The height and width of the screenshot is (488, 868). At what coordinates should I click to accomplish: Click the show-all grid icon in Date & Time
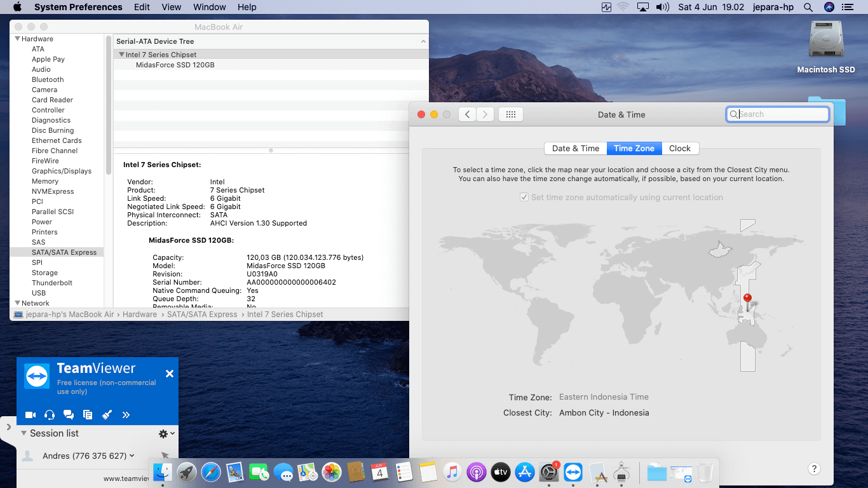[510, 114]
